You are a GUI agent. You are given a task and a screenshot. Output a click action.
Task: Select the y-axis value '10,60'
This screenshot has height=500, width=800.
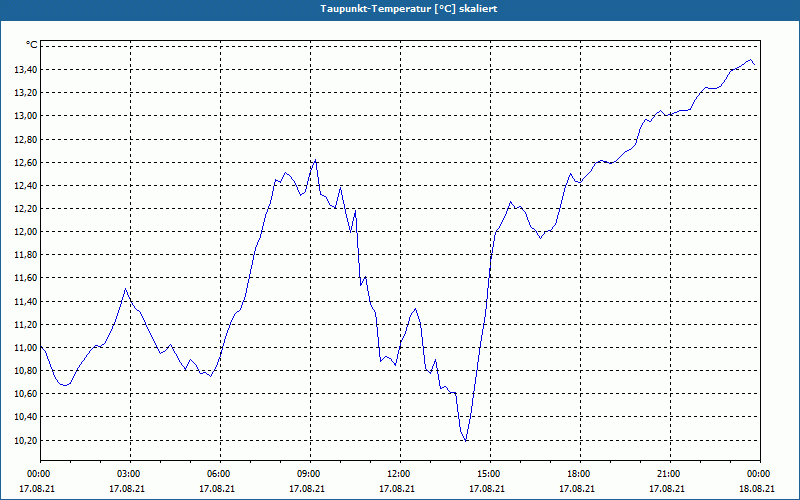click(x=25, y=393)
